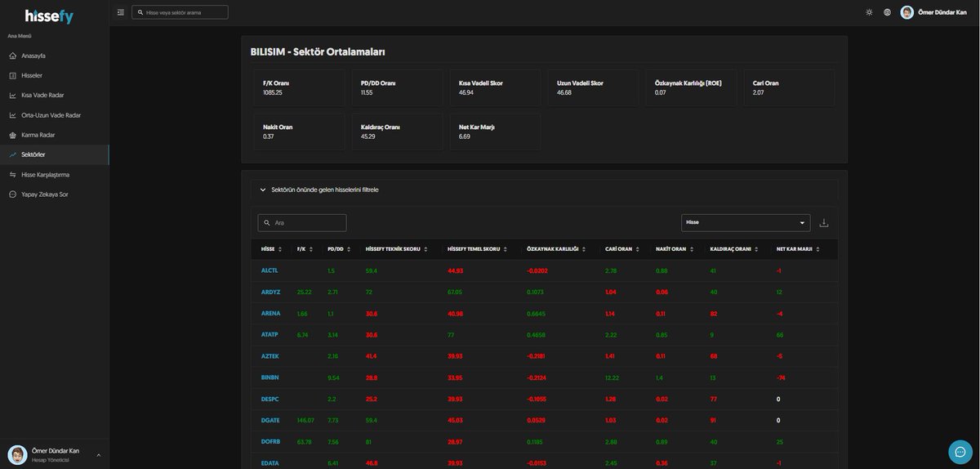This screenshot has height=469, width=980.
Task: Click the download table icon
Action: (824, 222)
